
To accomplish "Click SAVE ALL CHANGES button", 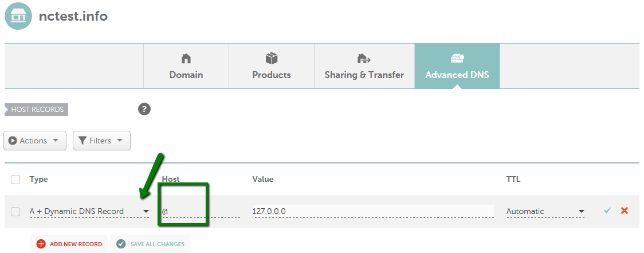I will point(150,244).
